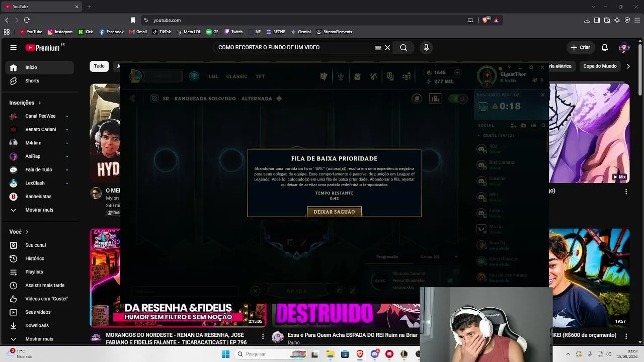Close the Buscando Partida queue panel

tap(542, 95)
